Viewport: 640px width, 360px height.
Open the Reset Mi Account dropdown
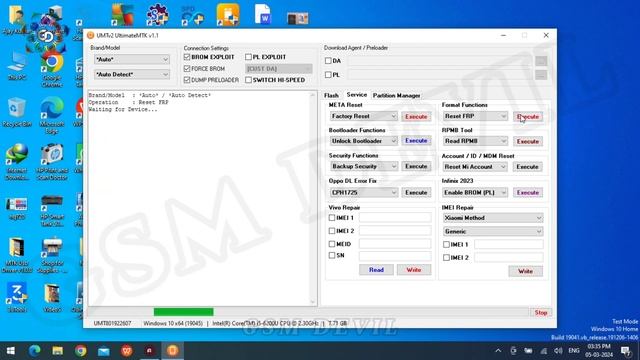475,167
